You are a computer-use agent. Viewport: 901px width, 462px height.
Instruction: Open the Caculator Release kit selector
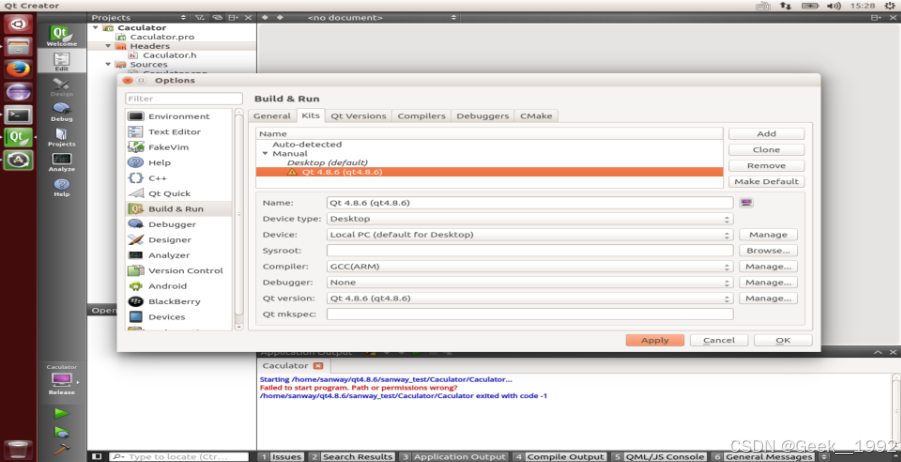pos(61,379)
